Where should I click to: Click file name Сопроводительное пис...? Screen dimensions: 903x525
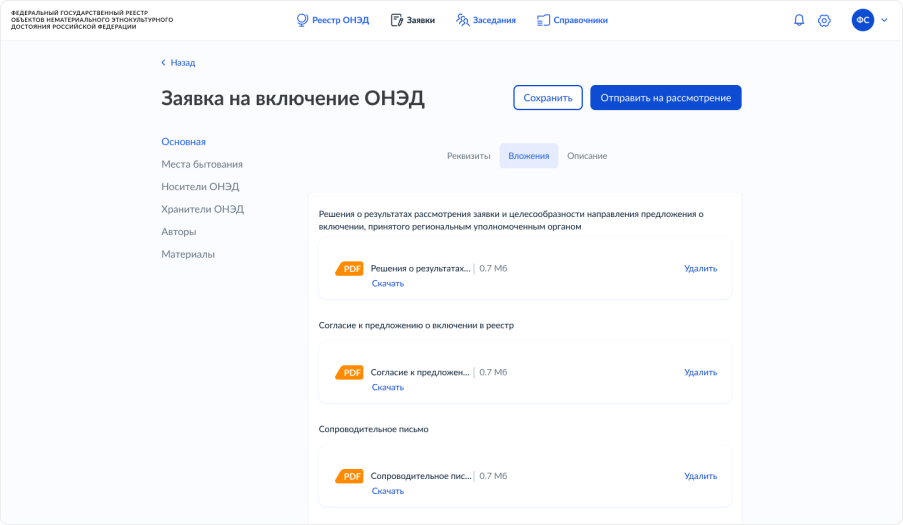(x=421, y=475)
